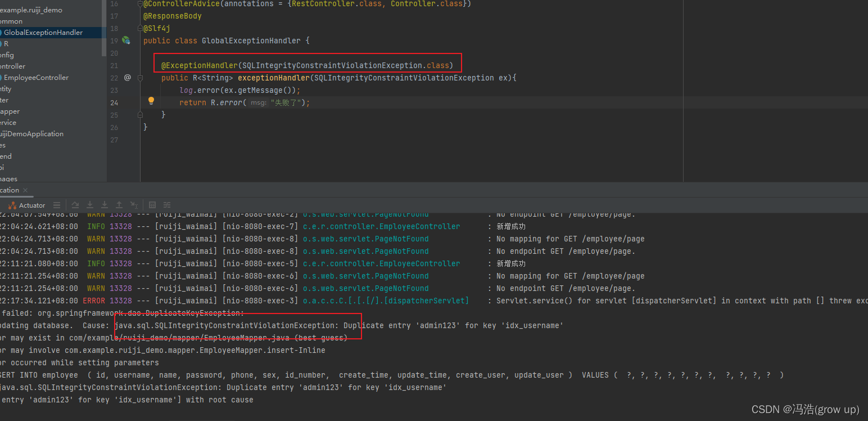Close the application run tab
This screenshot has height=421, width=868.
click(25, 190)
